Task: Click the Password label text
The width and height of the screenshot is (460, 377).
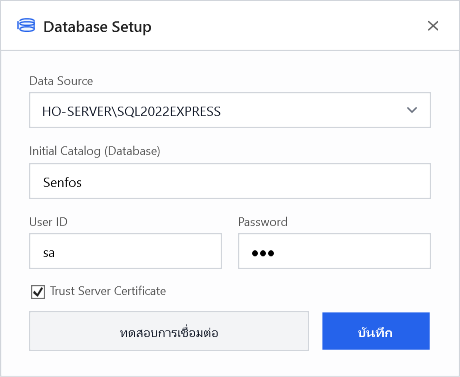Action: [x=263, y=222]
